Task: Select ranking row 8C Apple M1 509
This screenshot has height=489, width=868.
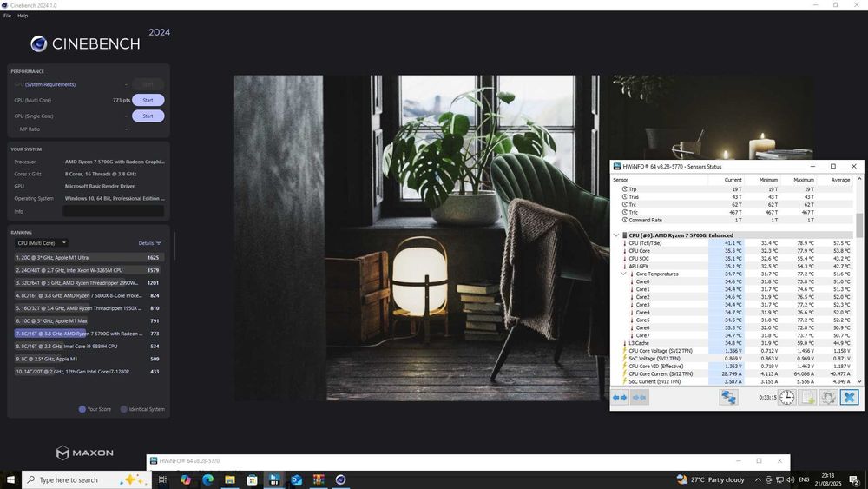Action: pyautogui.click(x=88, y=359)
